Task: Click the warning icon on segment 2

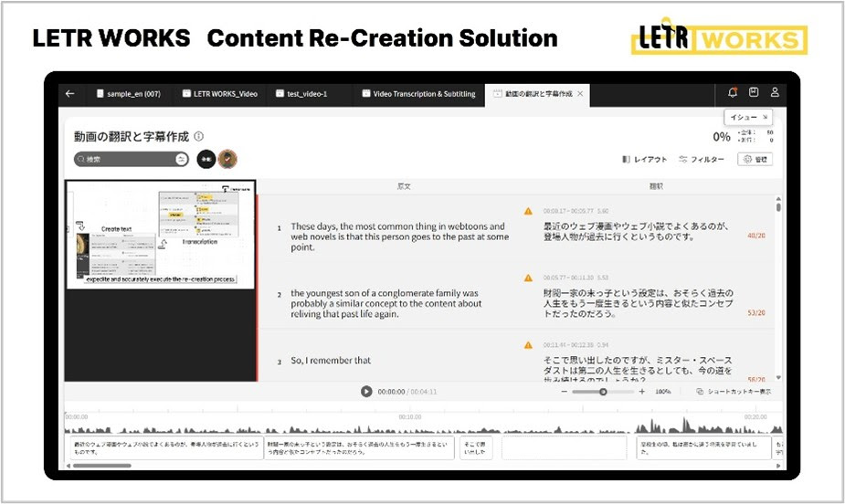Action: tap(528, 278)
